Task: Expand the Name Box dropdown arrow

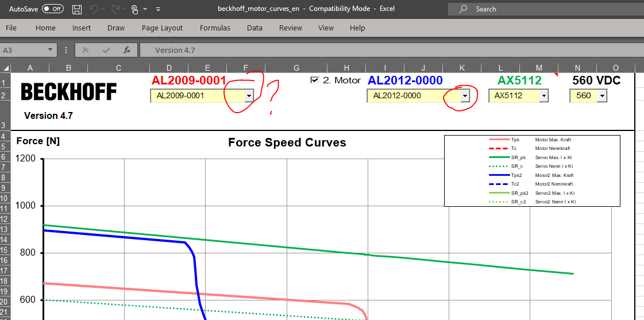Action: [51, 50]
